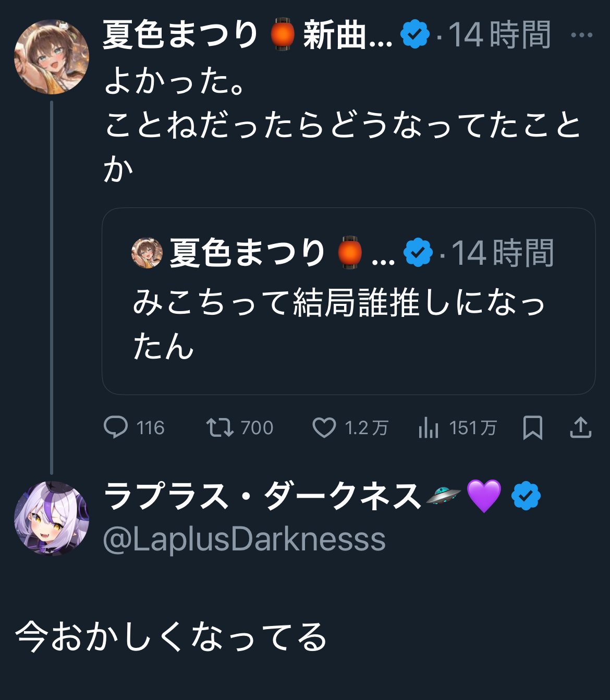This screenshot has height=700, width=610.
Task: Open the quoted tweet about みこち
Action: 348,323
